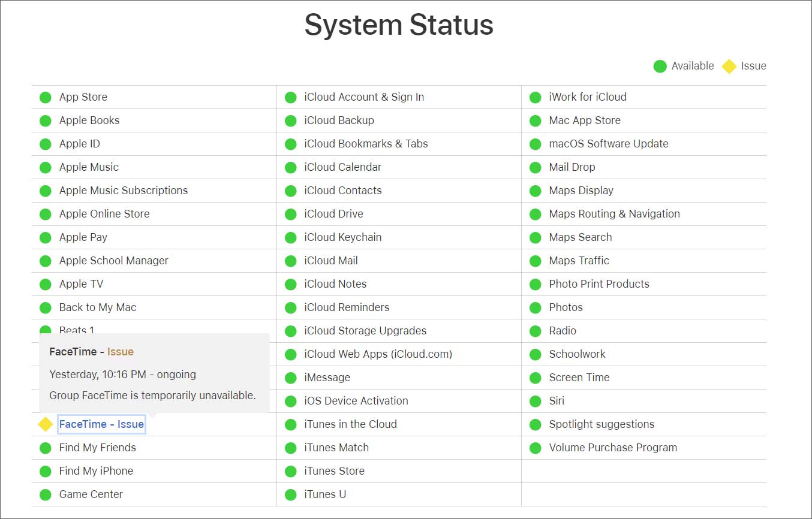Click the FaceTime issue tooltip popup

(153, 373)
